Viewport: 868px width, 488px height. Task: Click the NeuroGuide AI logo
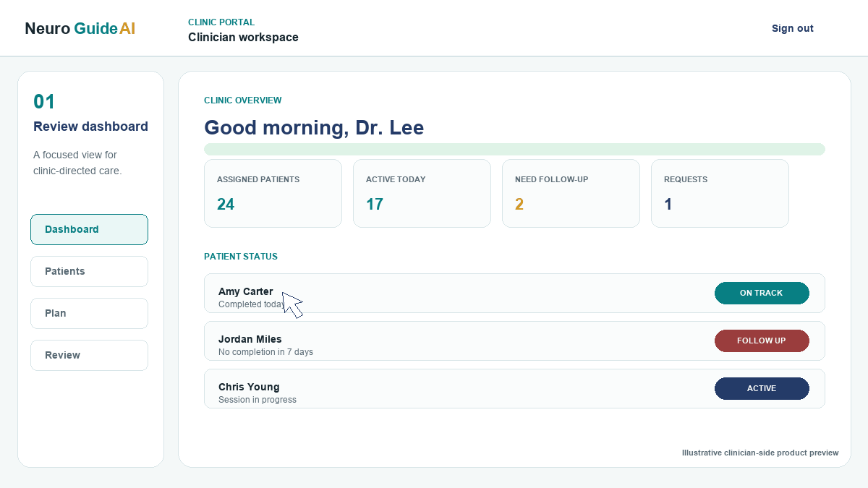[x=80, y=28]
